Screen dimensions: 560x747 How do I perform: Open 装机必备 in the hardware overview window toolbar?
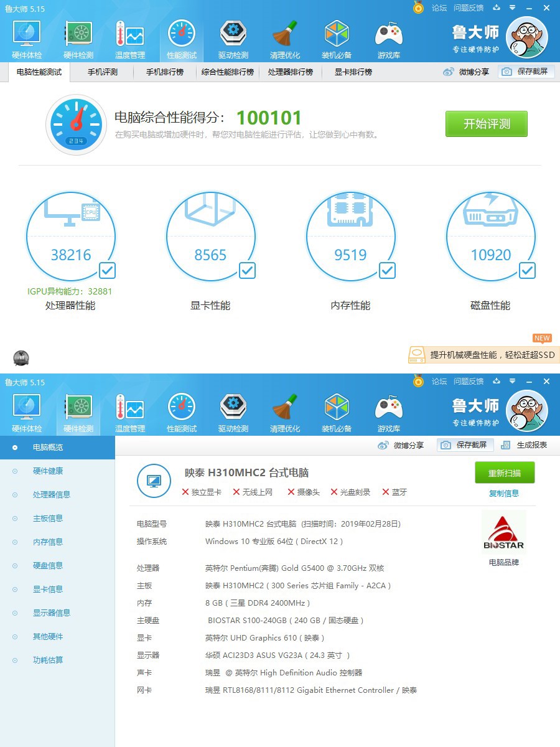coord(337,414)
